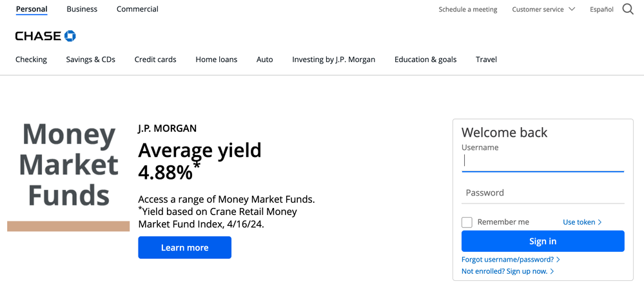Open the Use token link
644x288 pixels.
click(x=581, y=222)
